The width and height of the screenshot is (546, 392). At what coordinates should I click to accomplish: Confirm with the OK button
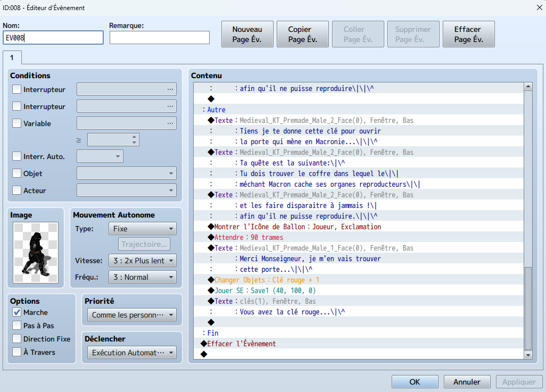point(415,382)
